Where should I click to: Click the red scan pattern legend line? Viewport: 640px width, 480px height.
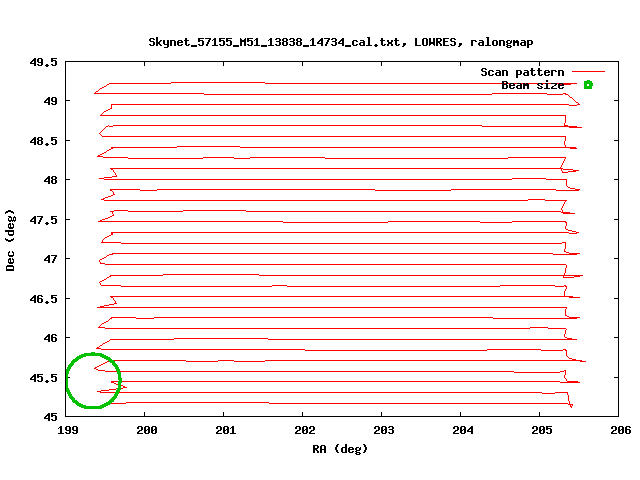[588, 72]
